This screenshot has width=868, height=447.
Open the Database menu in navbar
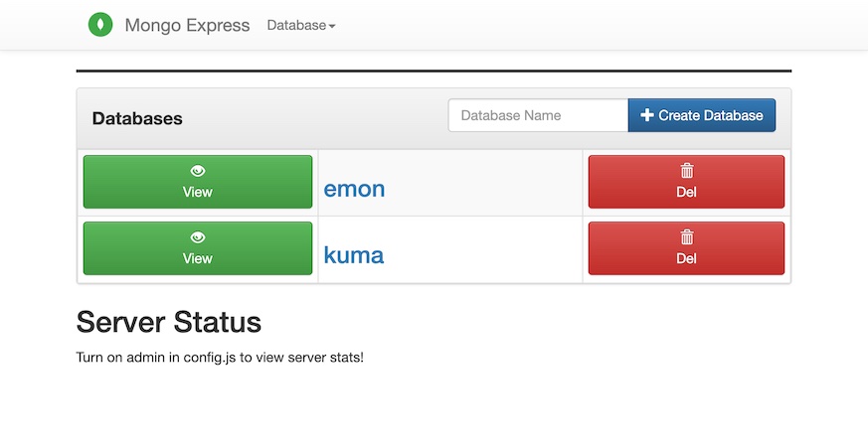[x=296, y=26]
